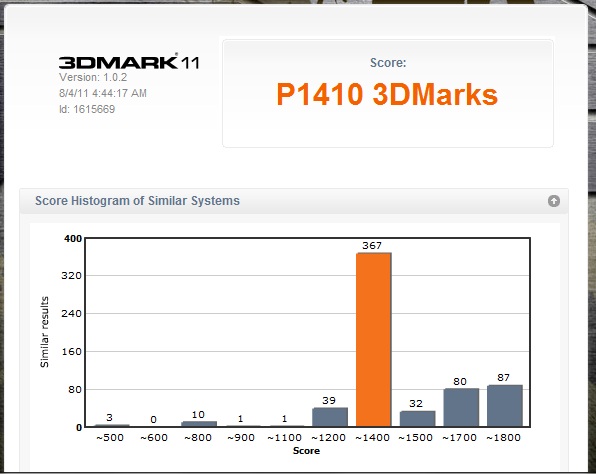Select the ~1700 histogram bar

pos(461,407)
